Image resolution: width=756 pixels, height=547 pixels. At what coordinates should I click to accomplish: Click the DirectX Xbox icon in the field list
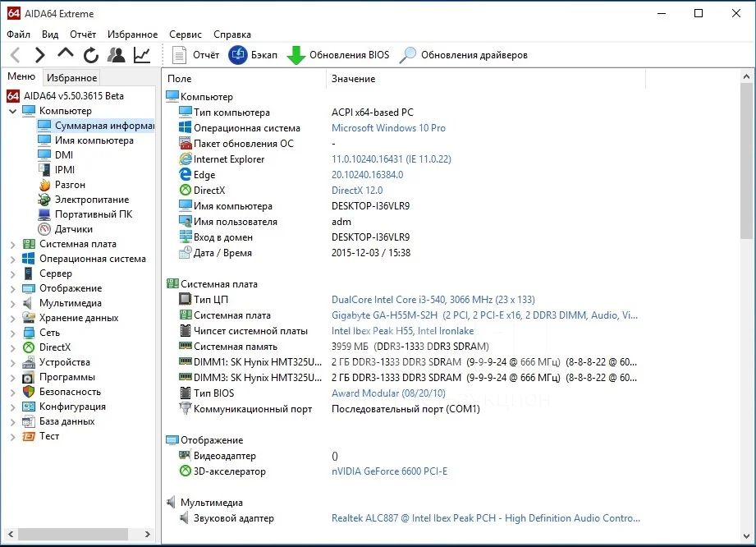(x=186, y=190)
